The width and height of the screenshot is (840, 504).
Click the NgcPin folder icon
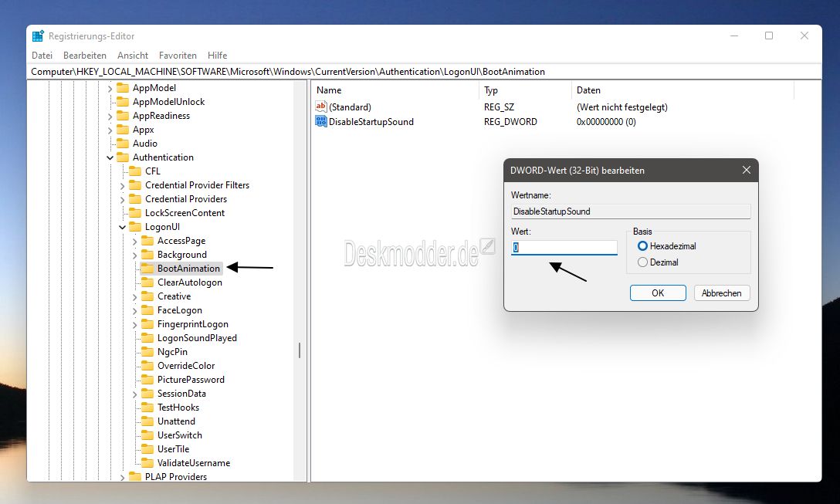click(x=147, y=352)
